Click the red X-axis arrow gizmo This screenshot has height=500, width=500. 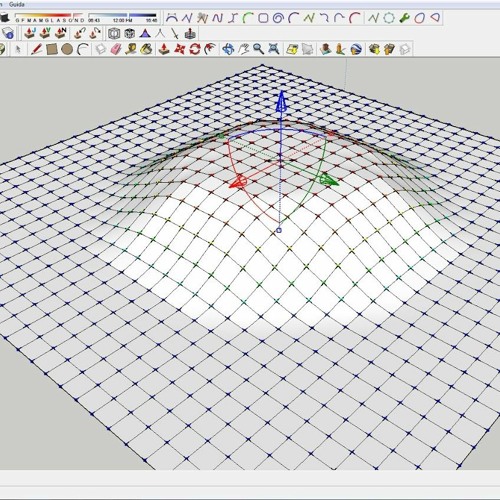(239, 181)
